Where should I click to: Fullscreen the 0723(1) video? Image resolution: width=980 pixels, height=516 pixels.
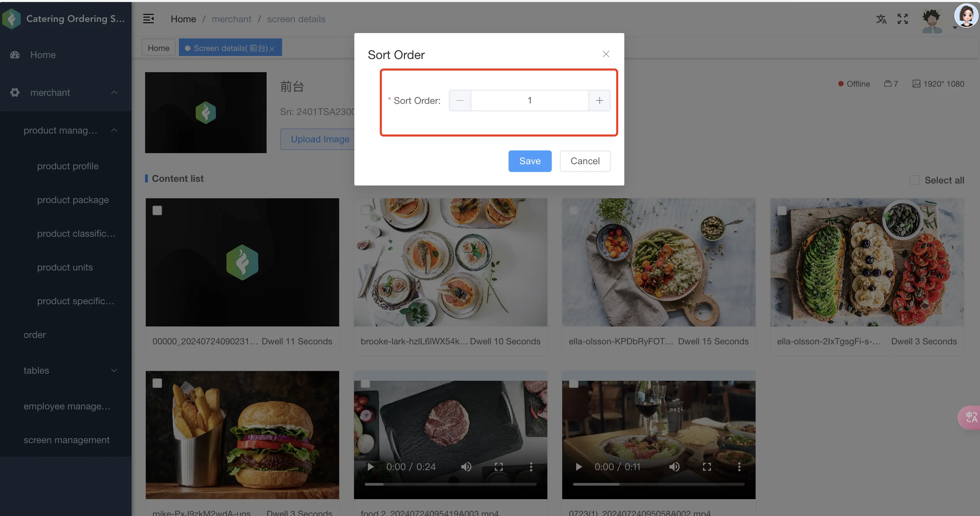pyautogui.click(x=706, y=466)
